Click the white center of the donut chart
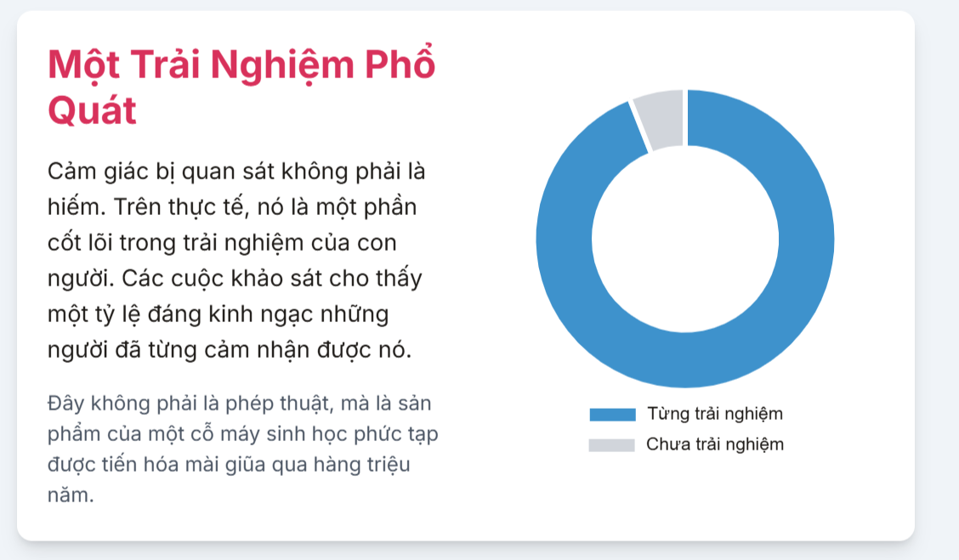Screen dimensions: 959x560 click(x=685, y=239)
